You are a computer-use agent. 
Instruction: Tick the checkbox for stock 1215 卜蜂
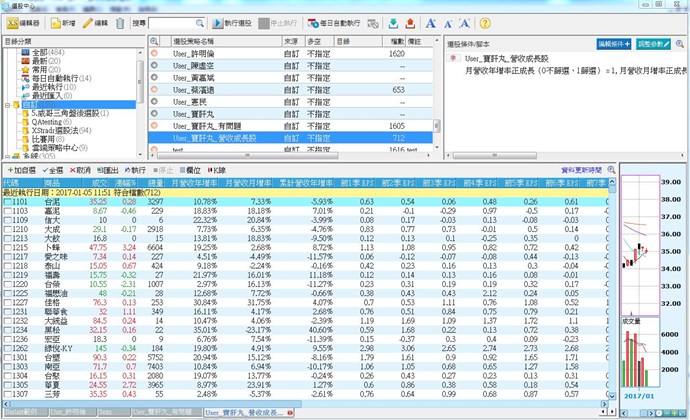click(8, 246)
